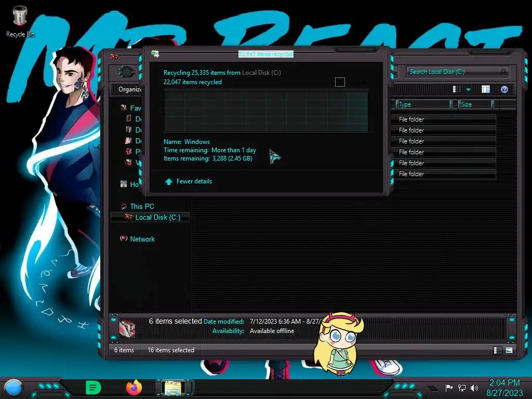The image size is (532, 399).
Task: Click the change view icon in Explorer
Action: tap(457, 89)
